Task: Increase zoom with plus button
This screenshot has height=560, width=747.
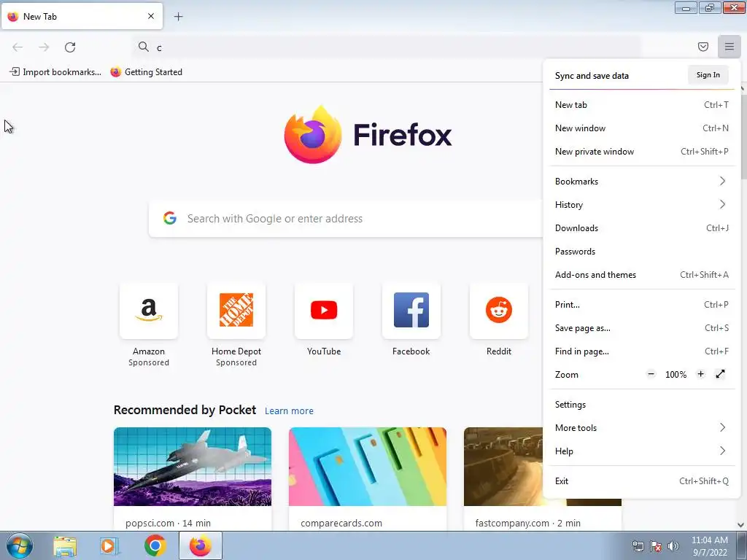Action: point(700,374)
